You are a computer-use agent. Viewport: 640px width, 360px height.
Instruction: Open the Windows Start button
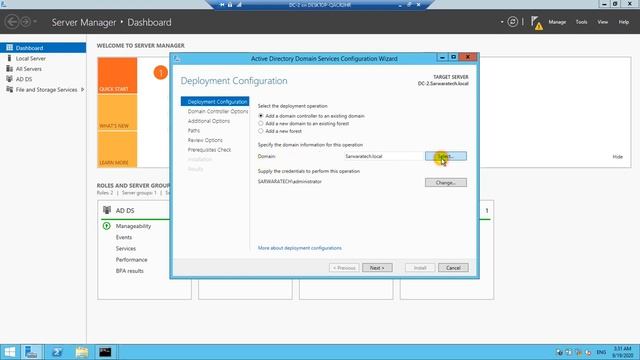(9, 352)
